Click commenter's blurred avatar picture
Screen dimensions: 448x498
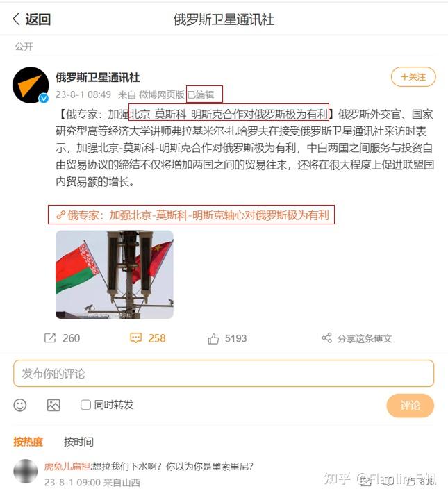click(x=26, y=472)
